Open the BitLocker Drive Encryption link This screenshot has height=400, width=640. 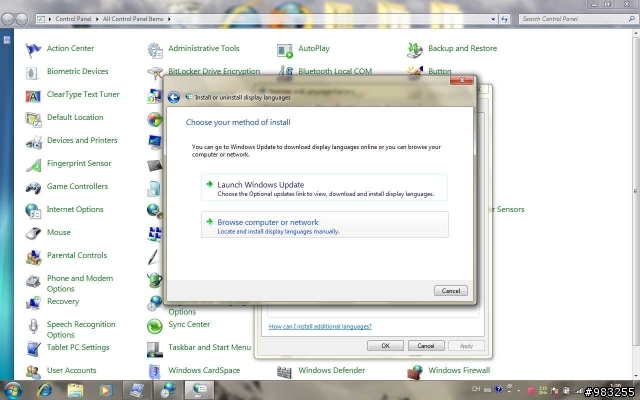(214, 71)
